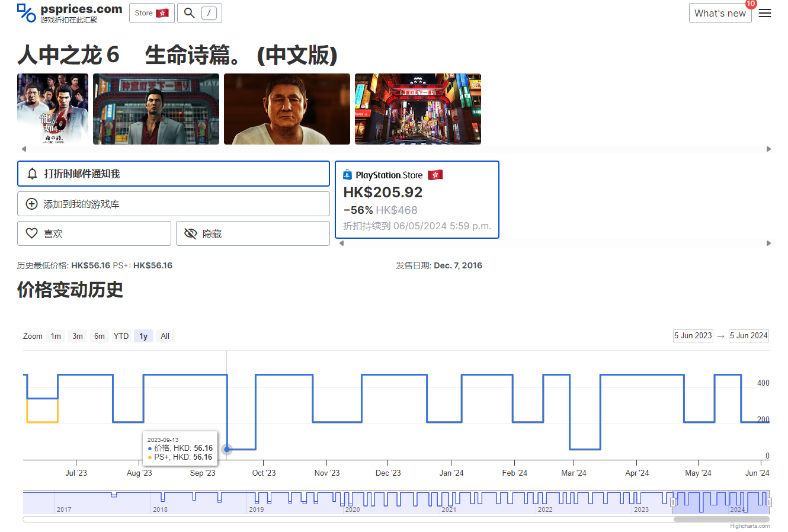Click the left handle of chart navigator
This screenshot has width=788, height=532.
(x=673, y=502)
